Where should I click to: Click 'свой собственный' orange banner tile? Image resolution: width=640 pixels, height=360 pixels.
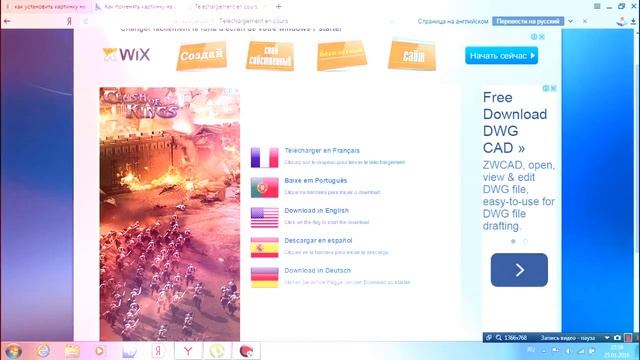(x=270, y=56)
